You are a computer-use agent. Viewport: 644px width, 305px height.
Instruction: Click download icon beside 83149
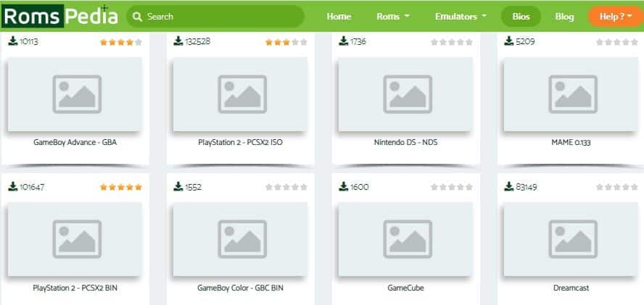coord(509,187)
